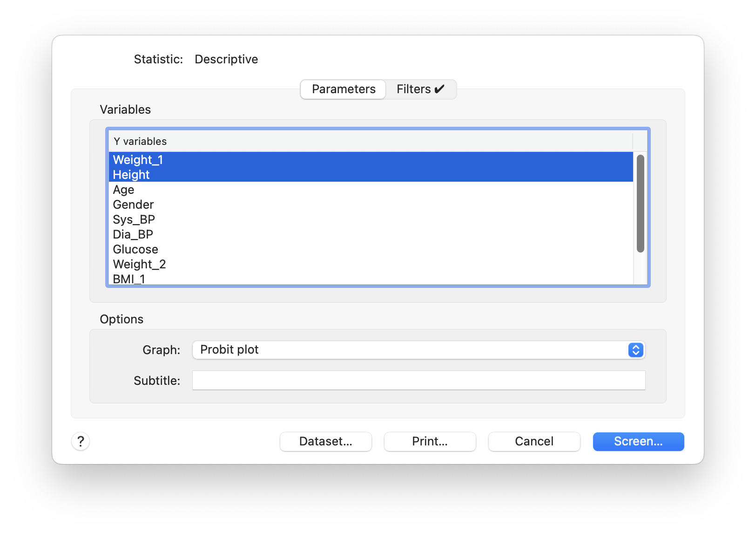Open the Dataset dialog
The width and height of the screenshot is (756, 533).
(325, 441)
